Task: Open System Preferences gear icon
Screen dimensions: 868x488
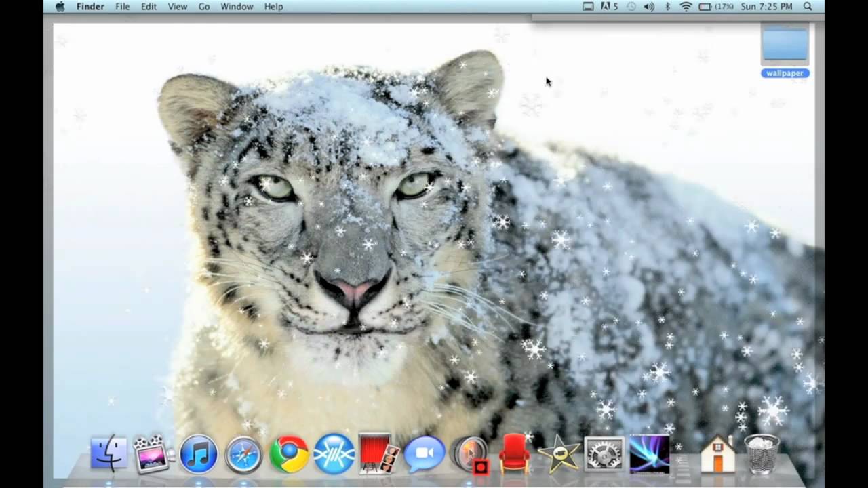Action: (x=604, y=454)
